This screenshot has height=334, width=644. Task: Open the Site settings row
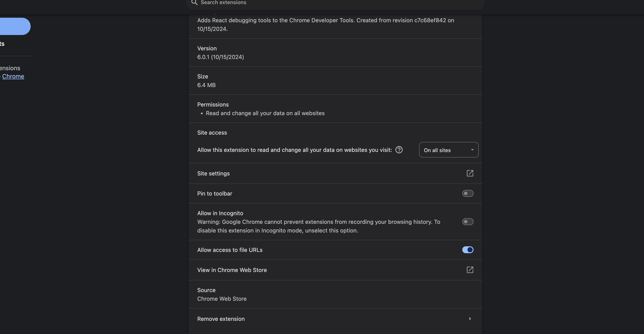click(x=335, y=173)
